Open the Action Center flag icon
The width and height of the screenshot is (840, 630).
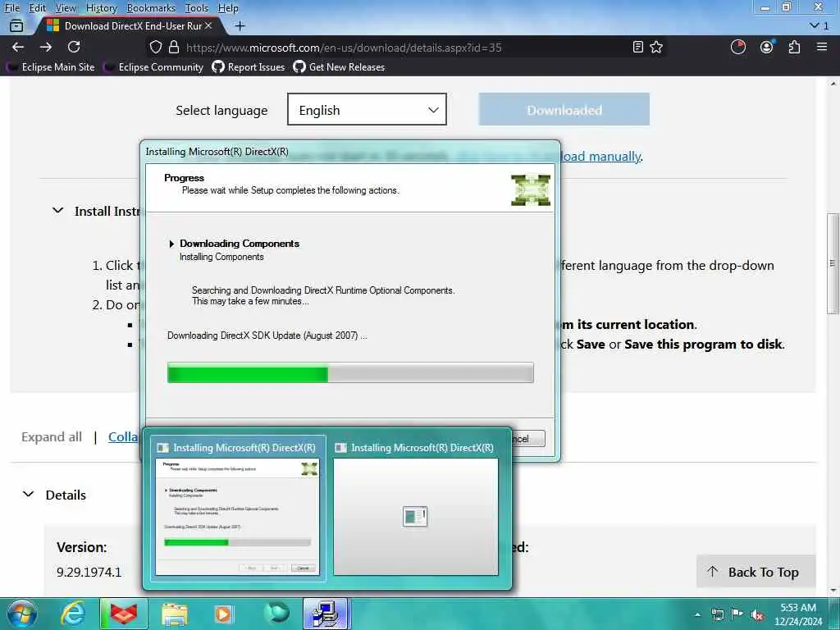(737, 615)
